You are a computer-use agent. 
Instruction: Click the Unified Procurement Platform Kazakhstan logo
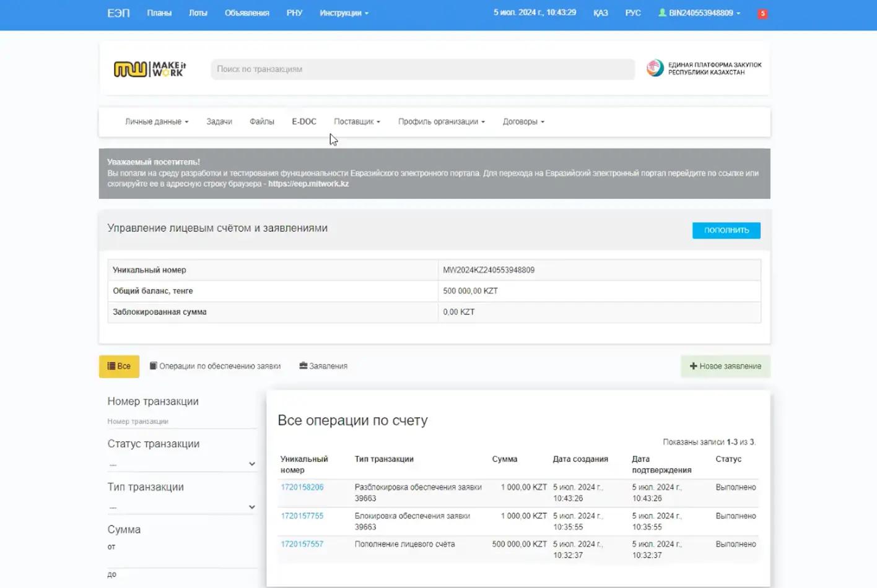coord(704,69)
